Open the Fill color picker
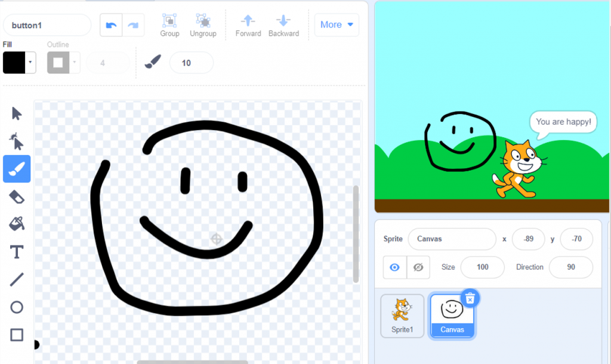611x364 pixels. point(14,62)
